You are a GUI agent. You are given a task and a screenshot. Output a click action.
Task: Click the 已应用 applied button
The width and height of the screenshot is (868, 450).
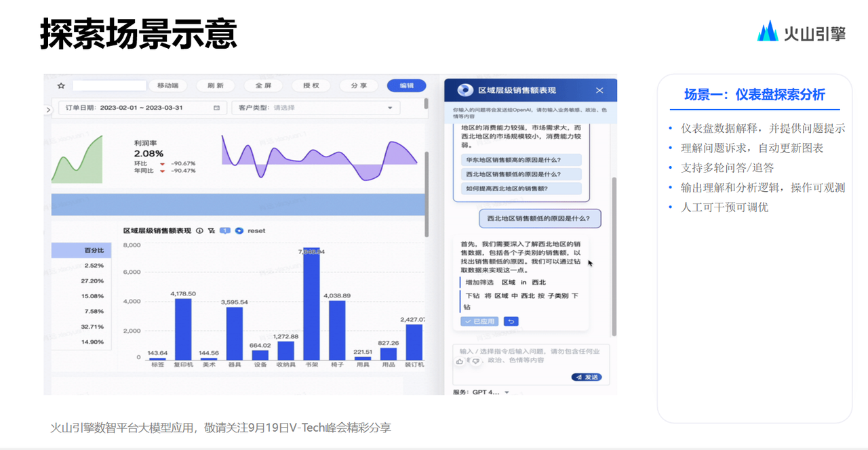coord(479,321)
